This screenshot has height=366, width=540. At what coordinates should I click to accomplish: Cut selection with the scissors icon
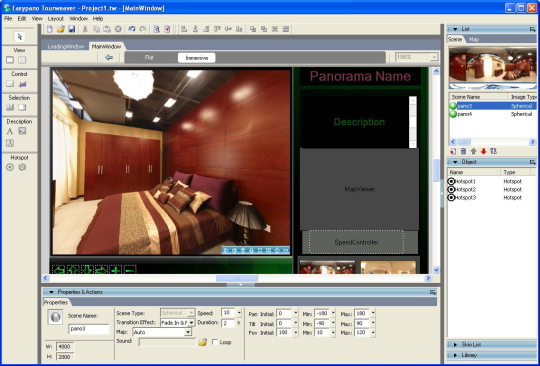85,29
